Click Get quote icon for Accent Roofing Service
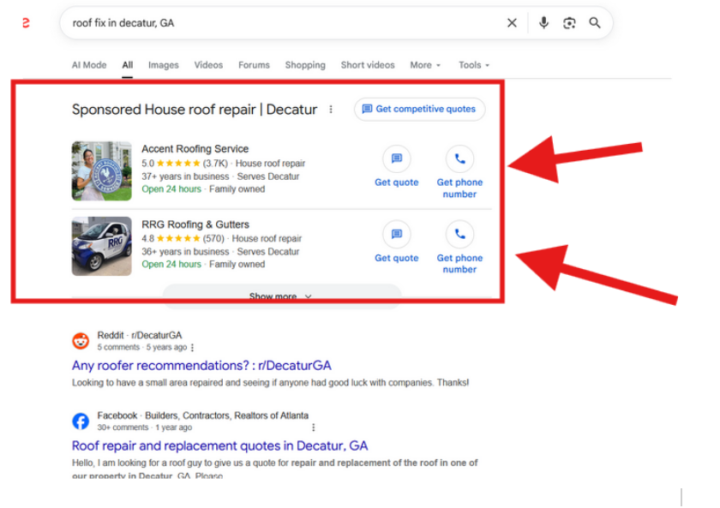Image resolution: width=720 pixels, height=508 pixels. (x=397, y=159)
